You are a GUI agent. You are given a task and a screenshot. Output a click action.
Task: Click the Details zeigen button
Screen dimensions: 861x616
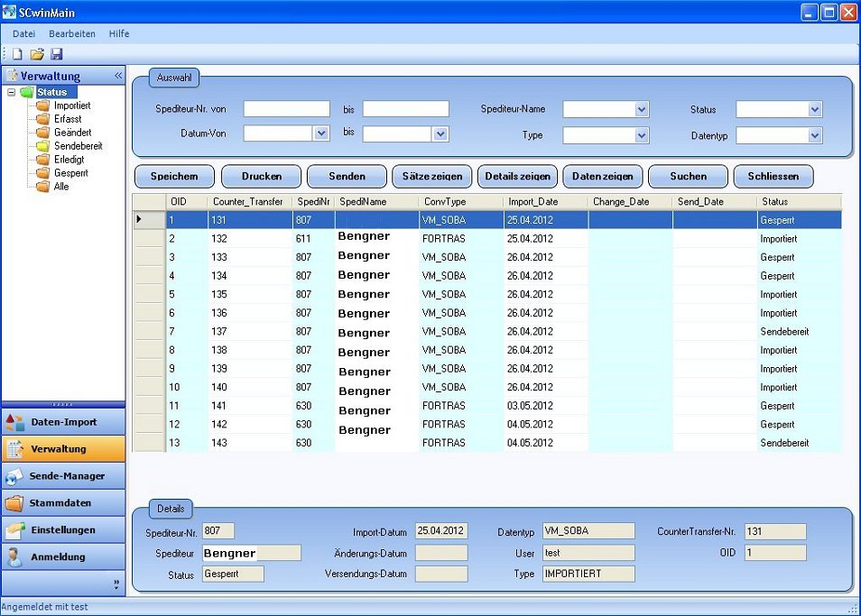[x=517, y=177]
